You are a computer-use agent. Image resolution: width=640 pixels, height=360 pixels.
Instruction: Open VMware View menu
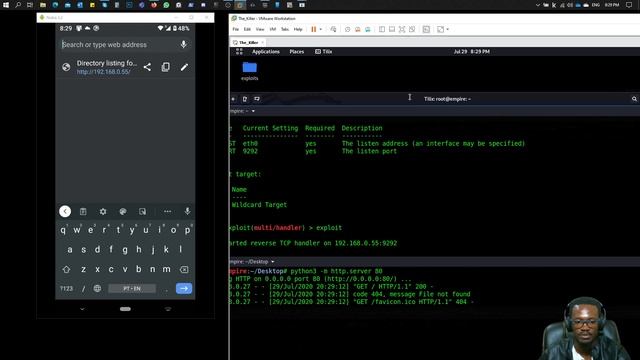[x=260, y=29]
